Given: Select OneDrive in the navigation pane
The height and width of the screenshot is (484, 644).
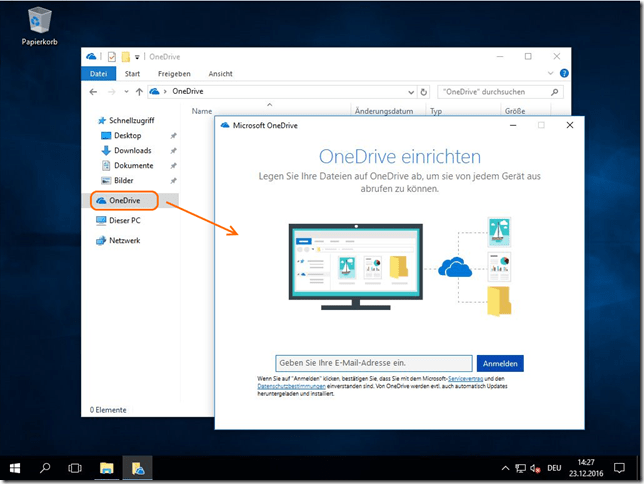Looking at the screenshot, I should [x=124, y=201].
